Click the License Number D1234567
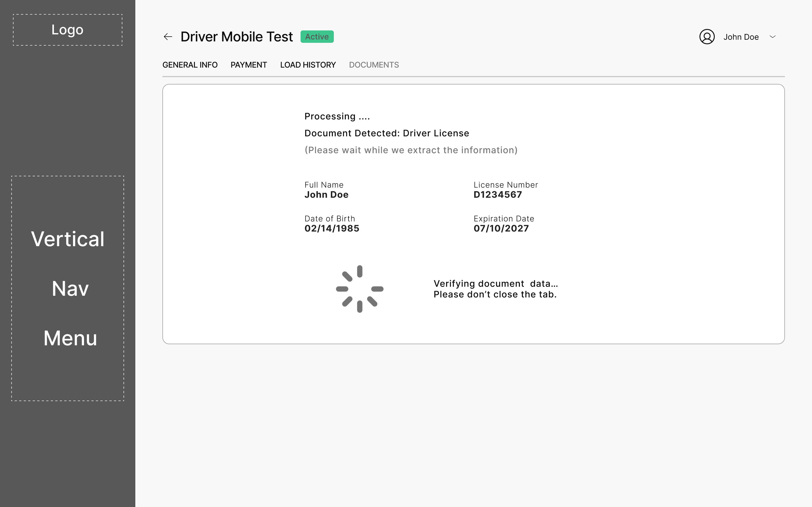The image size is (812, 507). 498,195
